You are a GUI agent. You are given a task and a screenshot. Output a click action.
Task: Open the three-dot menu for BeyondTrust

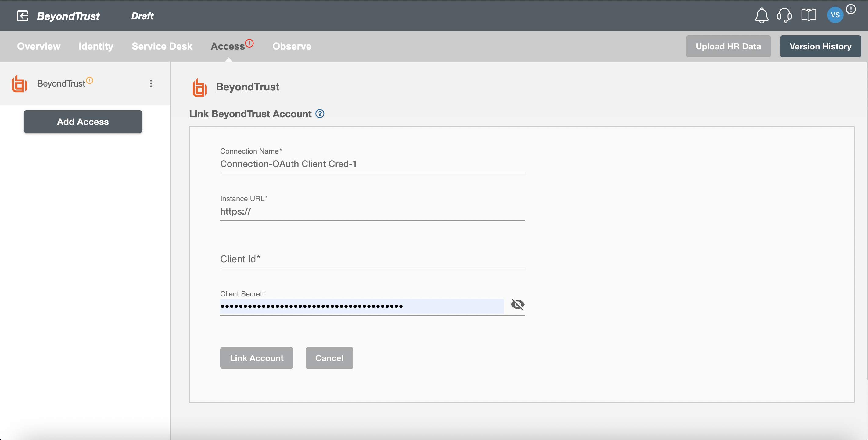pos(151,83)
